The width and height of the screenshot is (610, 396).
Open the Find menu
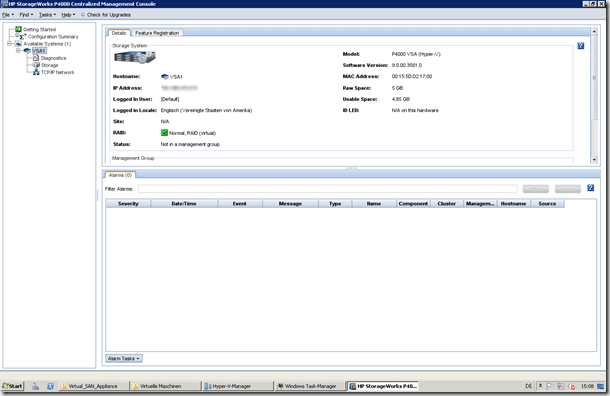click(x=26, y=15)
